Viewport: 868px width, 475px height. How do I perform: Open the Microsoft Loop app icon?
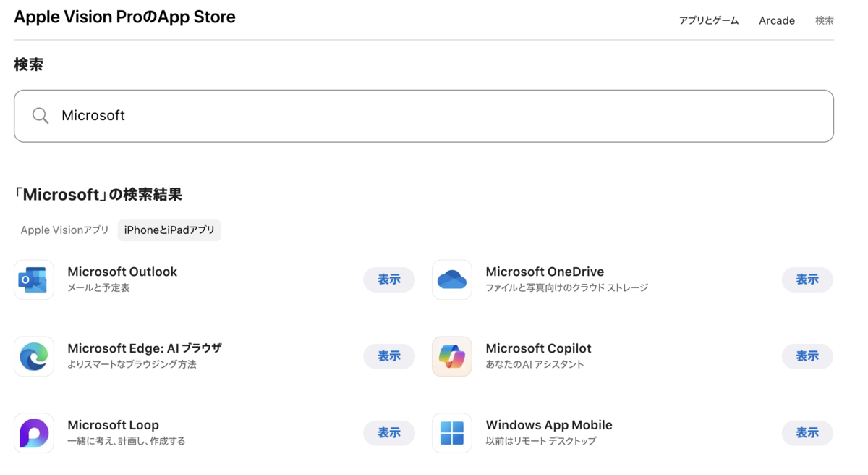click(x=34, y=433)
